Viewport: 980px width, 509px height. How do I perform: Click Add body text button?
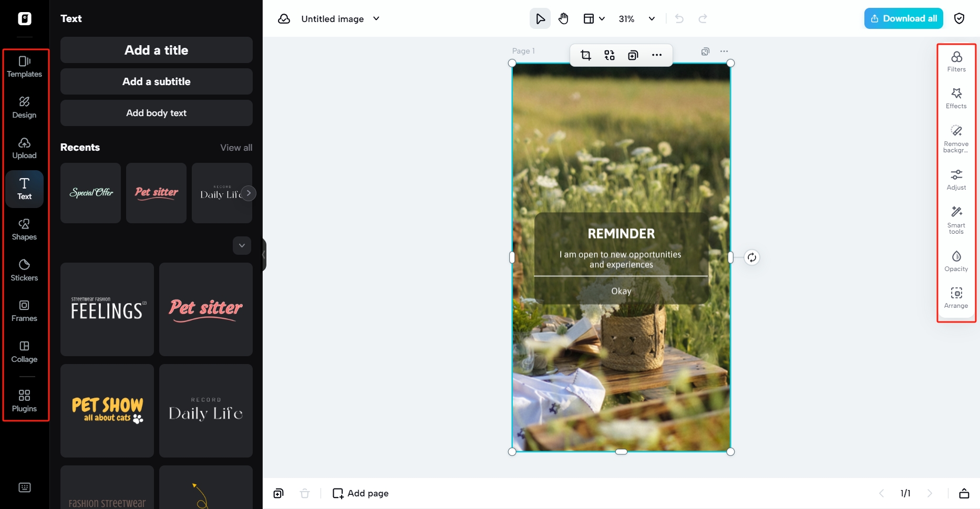click(157, 113)
